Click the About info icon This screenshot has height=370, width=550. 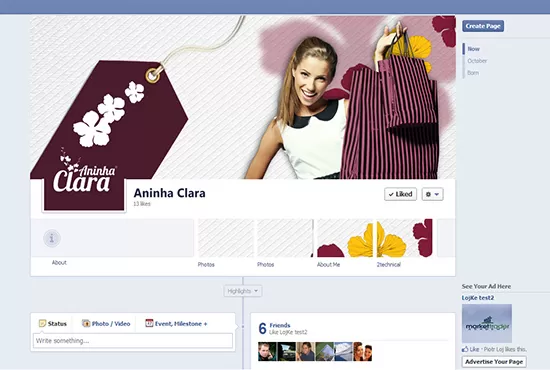(52, 238)
